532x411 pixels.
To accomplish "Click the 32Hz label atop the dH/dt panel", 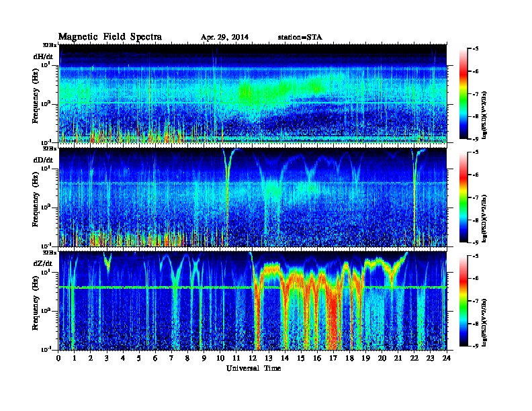I will (x=50, y=45).
